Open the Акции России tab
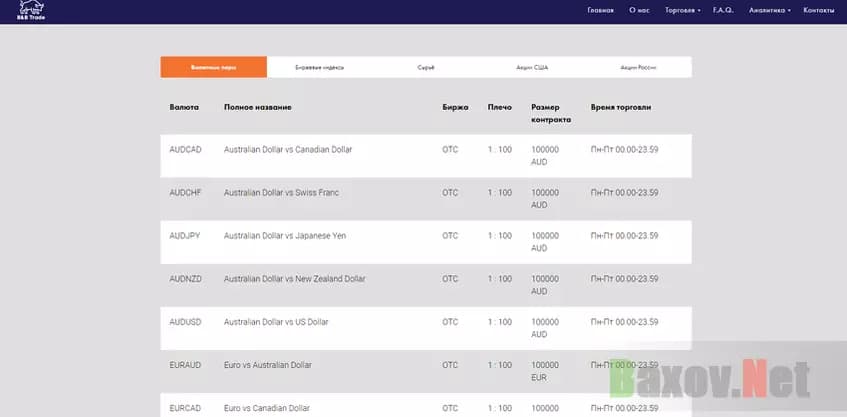 [x=638, y=67]
